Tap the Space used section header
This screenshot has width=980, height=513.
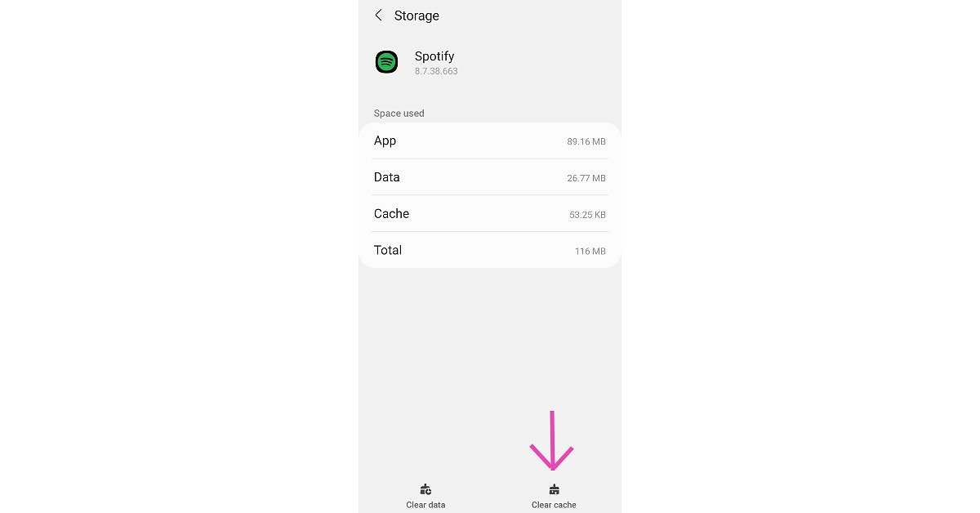[399, 114]
